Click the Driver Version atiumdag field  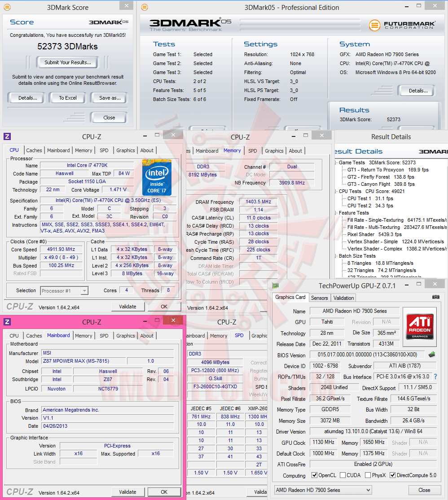click(373, 431)
